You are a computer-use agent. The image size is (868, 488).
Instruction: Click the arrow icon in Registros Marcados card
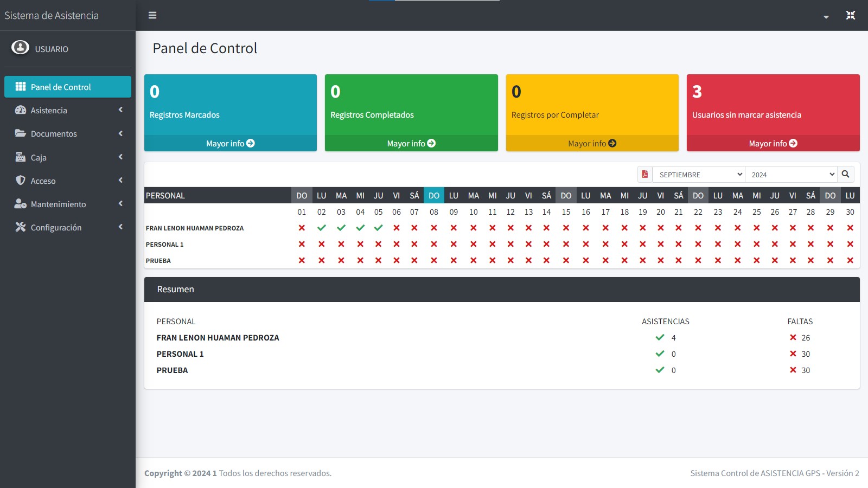point(251,143)
